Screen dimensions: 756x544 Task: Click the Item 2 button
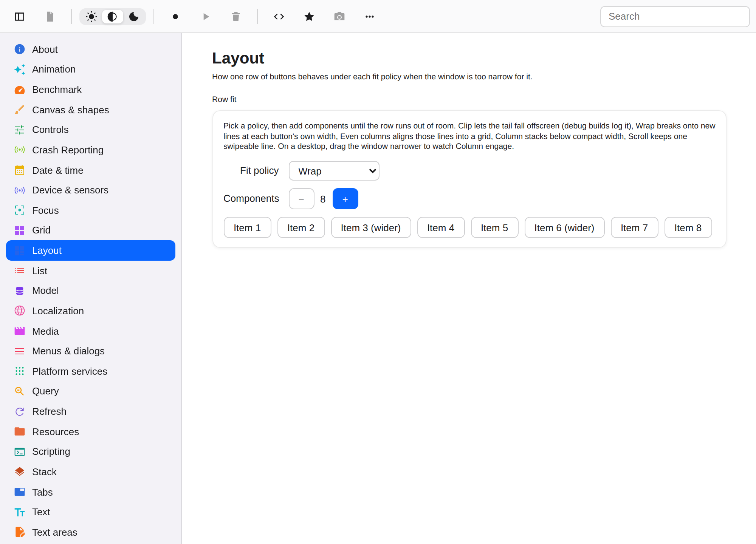301,227
